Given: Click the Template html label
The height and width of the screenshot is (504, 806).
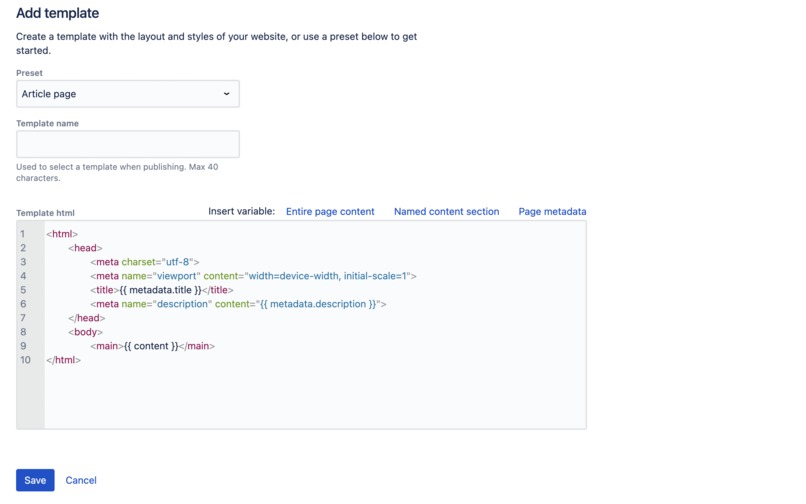Looking at the screenshot, I should [45, 213].
